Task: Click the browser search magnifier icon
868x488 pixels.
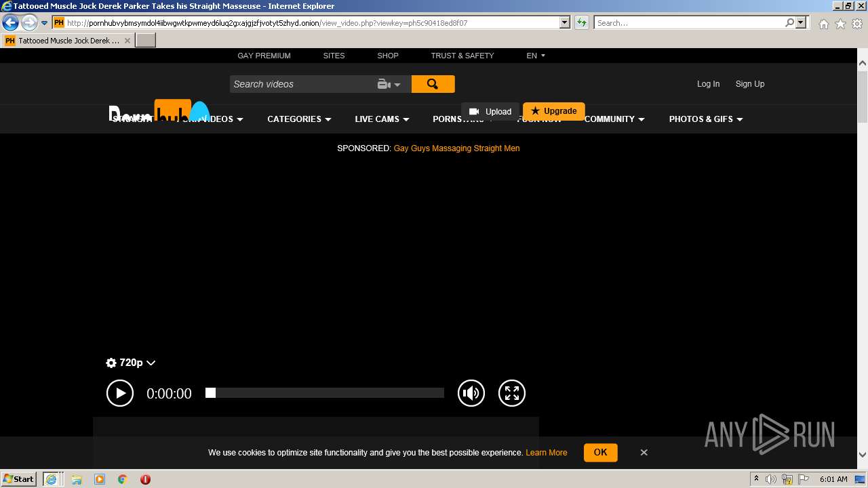Action: 789,22
